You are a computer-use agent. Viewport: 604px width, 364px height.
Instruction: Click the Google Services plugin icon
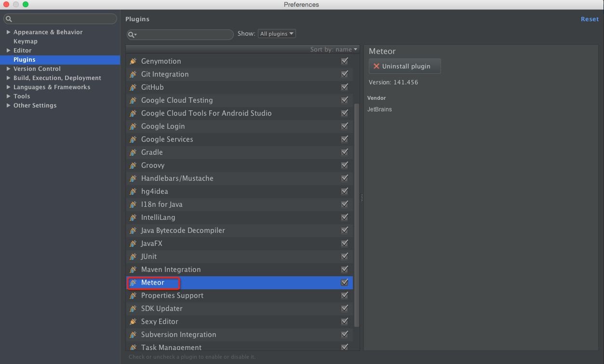pyautogui.click(x=133, y=139)
